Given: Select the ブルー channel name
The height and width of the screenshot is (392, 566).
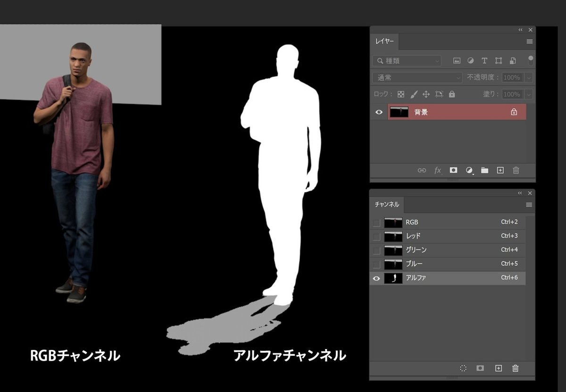Looking at the screenshot, I should tap(414, 264).
